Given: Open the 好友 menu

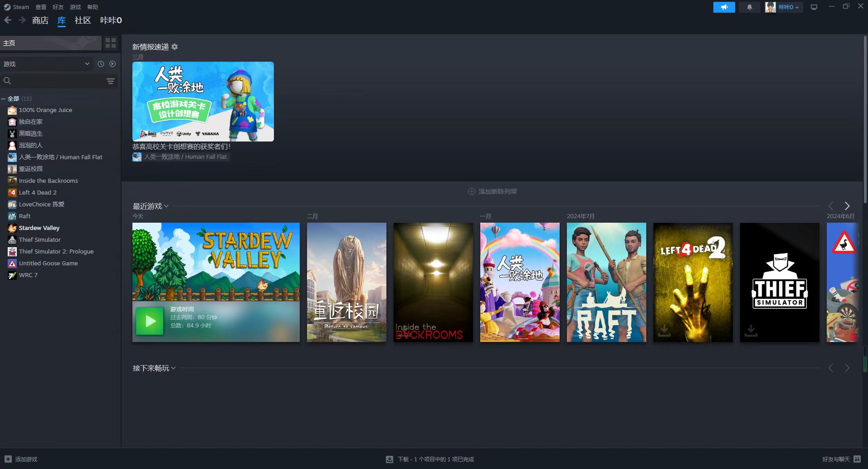Looking at the screenshot, I should 58,7.
